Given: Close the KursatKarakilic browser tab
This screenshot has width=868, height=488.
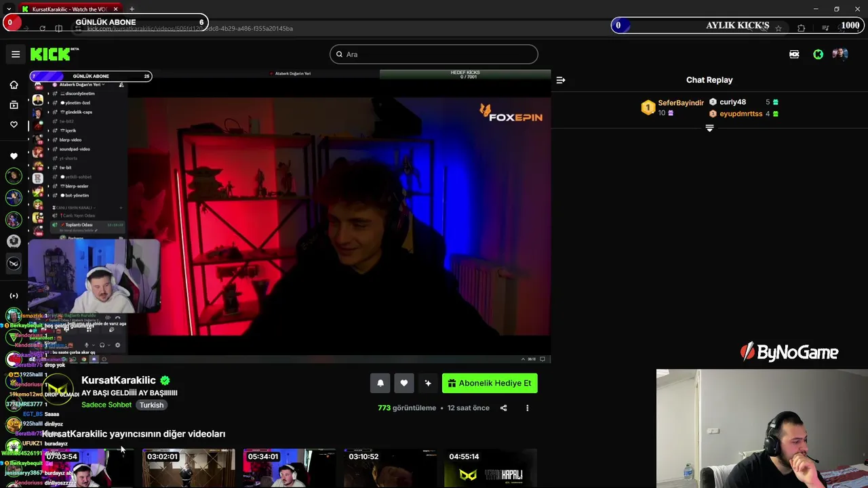Looking at the screenshot, I should [x=116, y=9].
